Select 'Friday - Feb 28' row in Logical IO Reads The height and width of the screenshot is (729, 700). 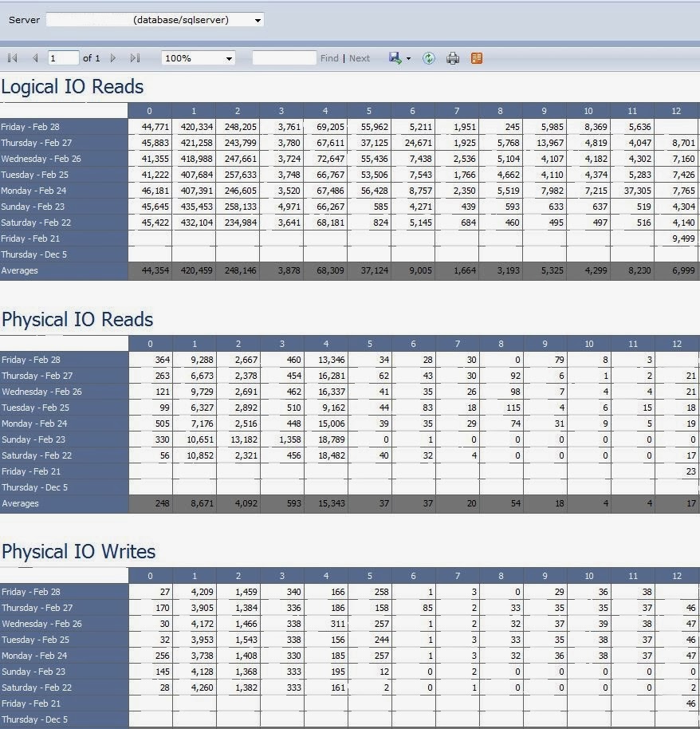(x=64, y=127)
